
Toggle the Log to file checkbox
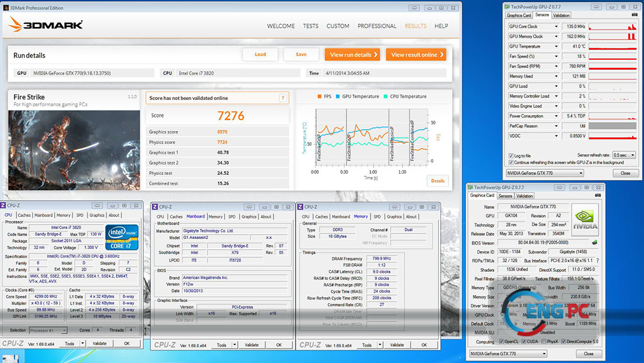tap(511, 155)
